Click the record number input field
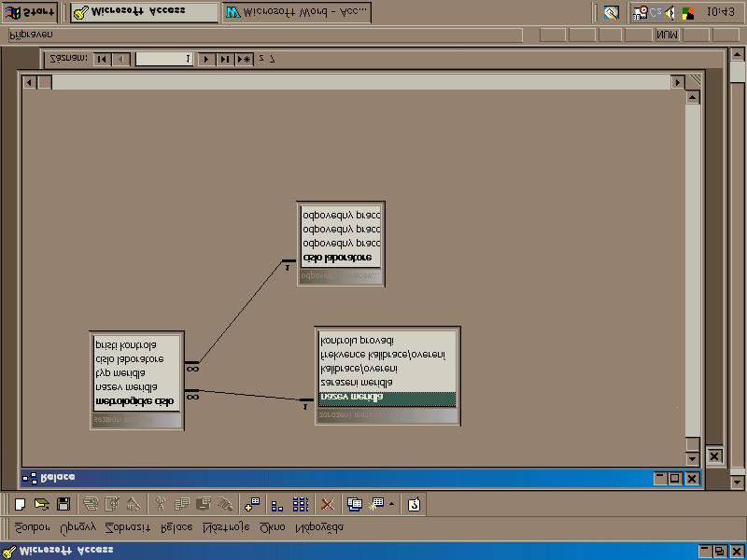 (x=164, y=59)
